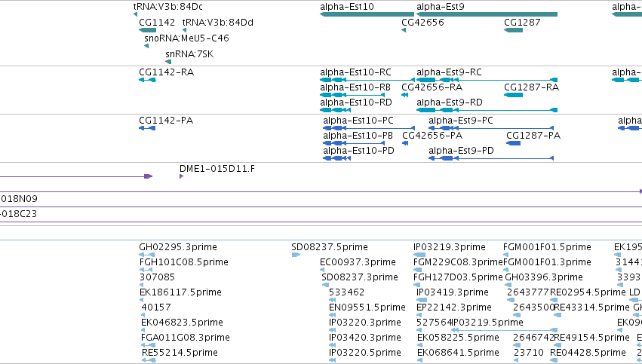Click the IP03219.3prime EST glyph
Screen dimensions: 642x364
point(419,255)
